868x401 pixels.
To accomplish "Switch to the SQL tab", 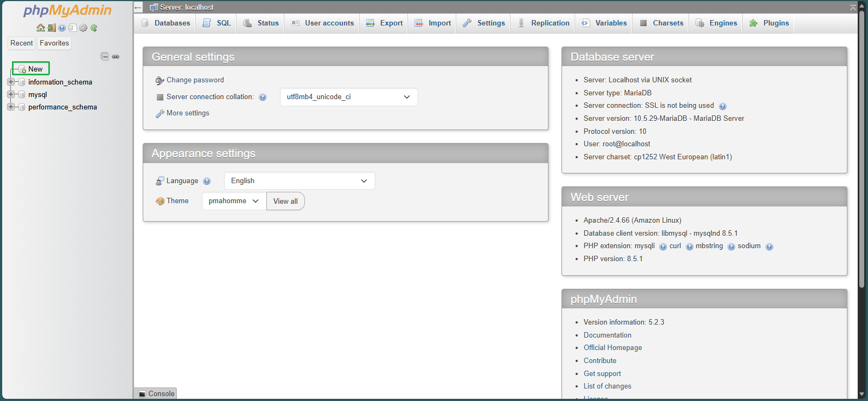I will pos(216,23).
